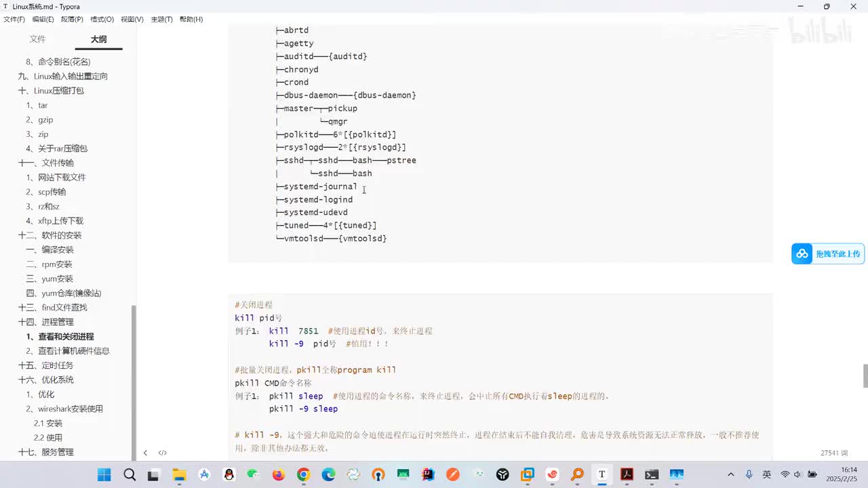This screenshot has width=868, height=488.
Task: Open the red Adobe Acrobat taskbar icon
Action: click(627, 474)
